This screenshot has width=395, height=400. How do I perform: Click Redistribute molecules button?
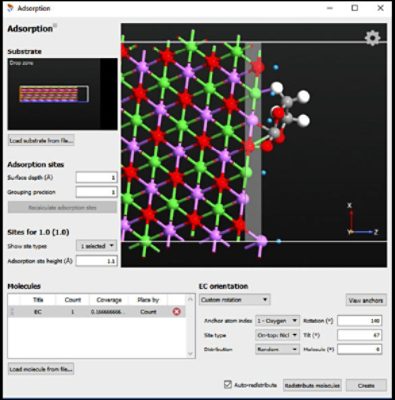point(312,385)
